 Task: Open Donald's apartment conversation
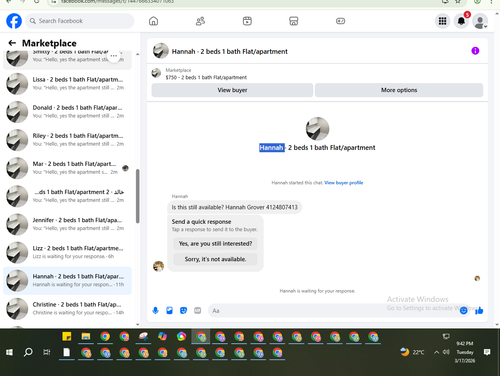pos(67,112)
